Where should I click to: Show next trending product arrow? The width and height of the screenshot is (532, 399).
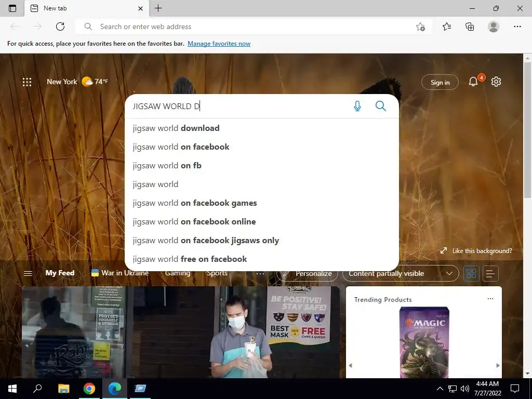pyautogui.click(x=498, y=365)
